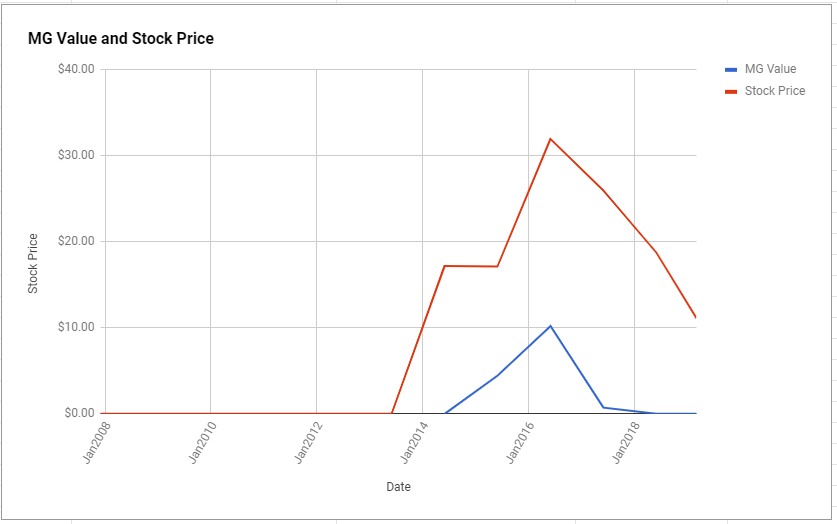Click the $40.00 axis label

coord(76,69)
